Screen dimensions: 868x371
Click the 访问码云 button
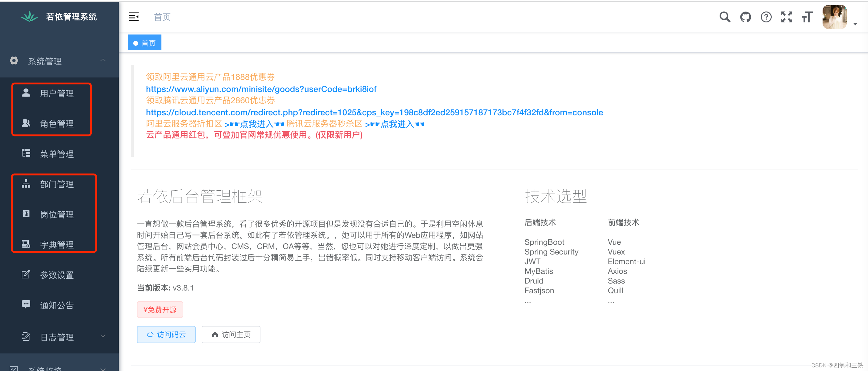tap(166, 334)
